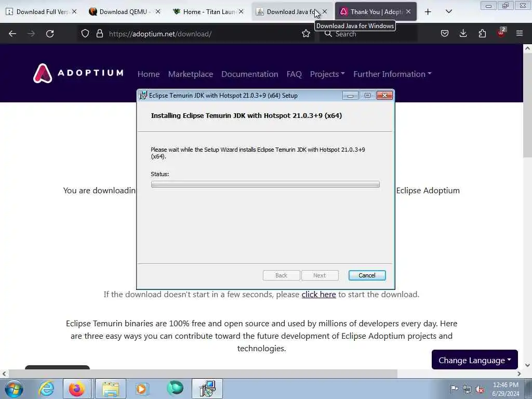This screenshot has width=532, height=399.
Task: Click the vertical page scrollbar thumb
Action: click(x=527, y=105)
